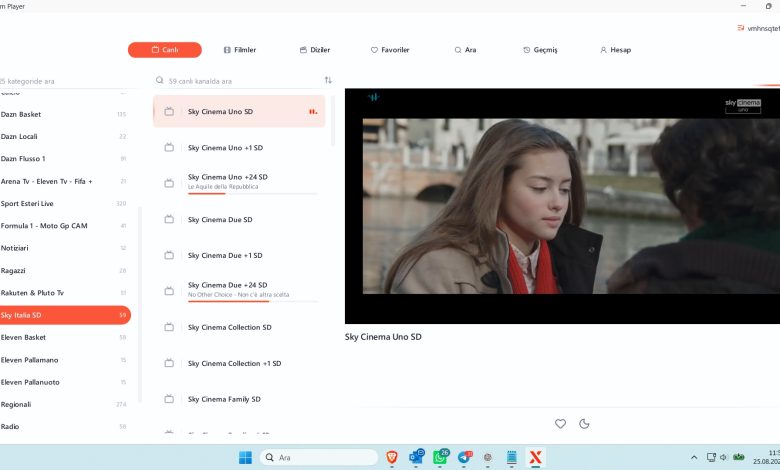The width and height of the screenshot is (780, 470).
Task: Switch to the Diziler tab
Action: (315, 50)
